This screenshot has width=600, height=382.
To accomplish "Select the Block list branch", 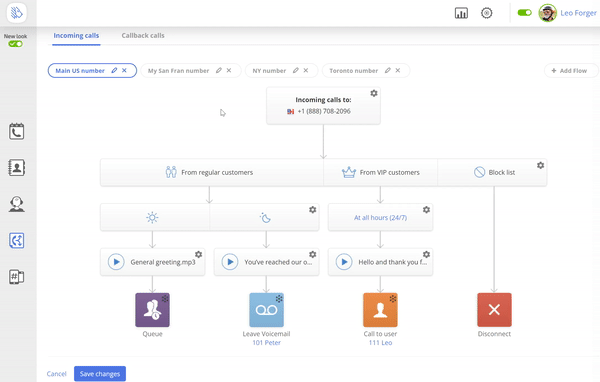I will (x=492, y=173).
